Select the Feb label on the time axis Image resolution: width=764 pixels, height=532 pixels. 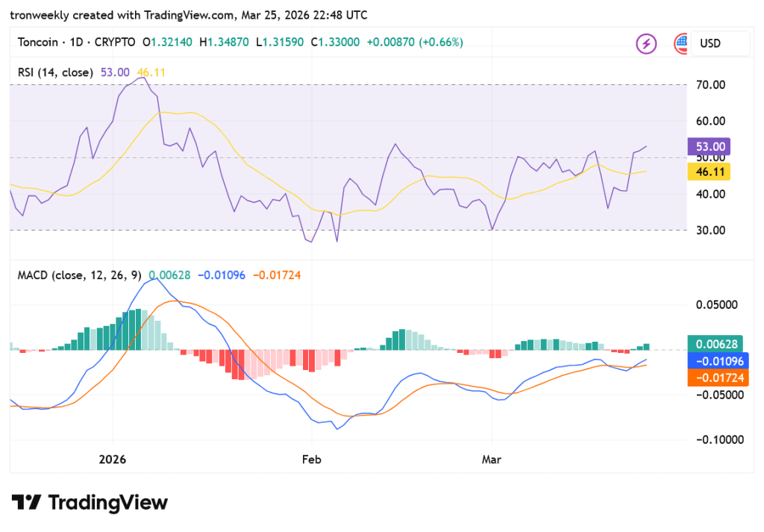(x=311, y=460)
